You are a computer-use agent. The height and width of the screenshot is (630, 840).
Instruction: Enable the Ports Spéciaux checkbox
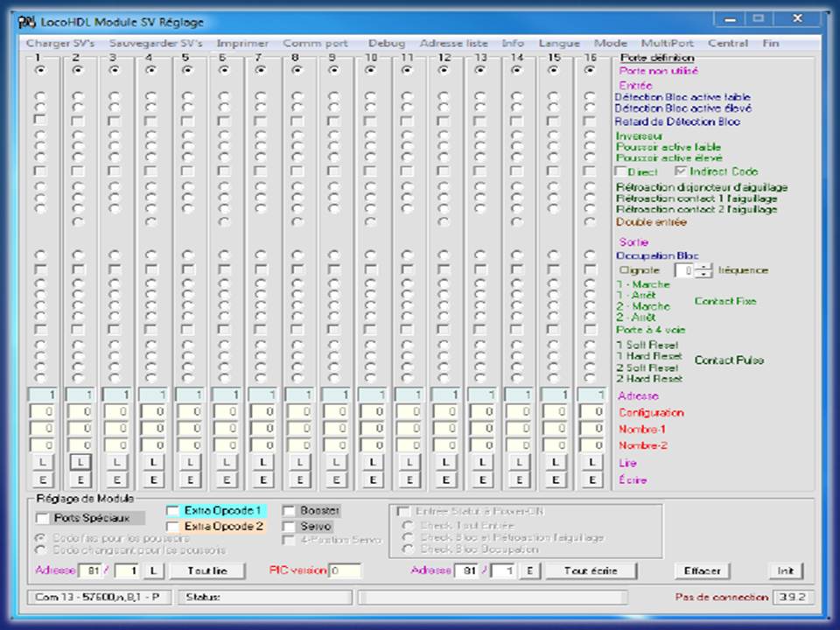pyautogui.click(x=42, y=518)
